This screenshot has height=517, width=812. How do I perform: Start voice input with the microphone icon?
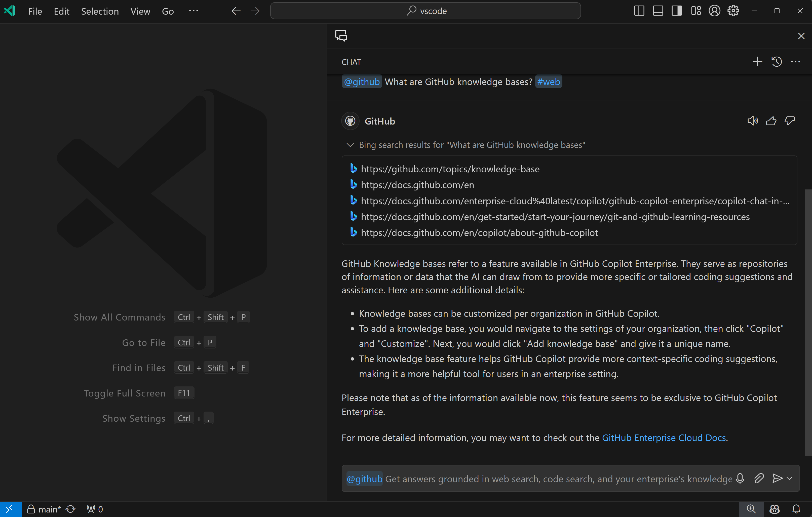pyautogui.click(x=740, y=478)
